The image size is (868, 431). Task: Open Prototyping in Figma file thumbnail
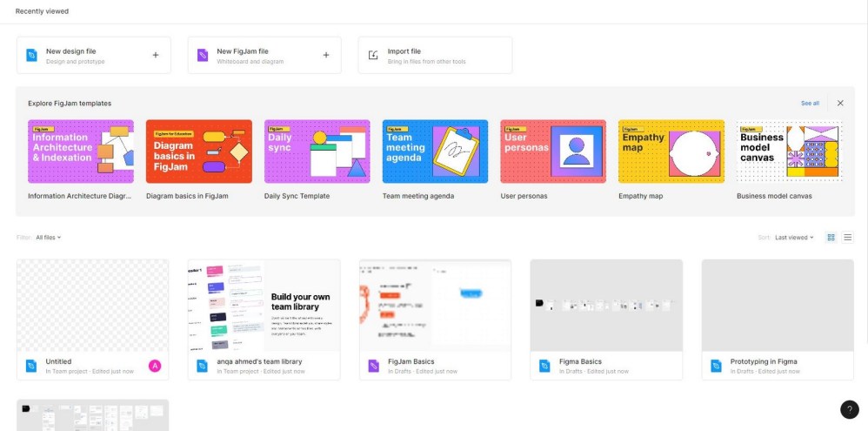778,306
